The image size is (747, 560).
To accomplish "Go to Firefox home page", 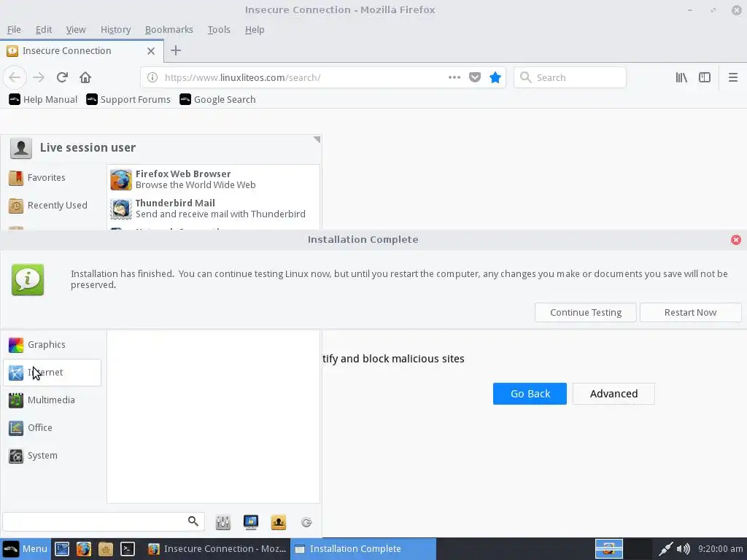I will [85, 77].
